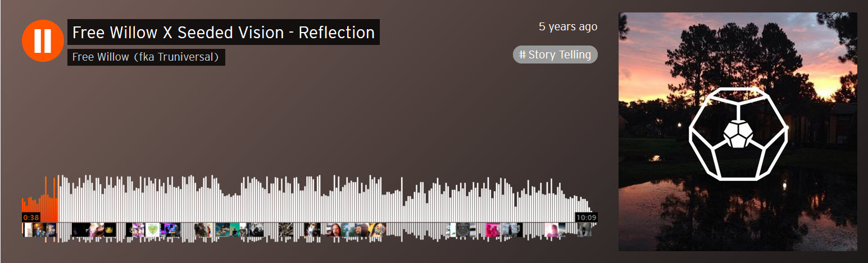868x263 pixels.
Task: Click the purple-blue neon commenter avatar
Action: click(171, 230)
